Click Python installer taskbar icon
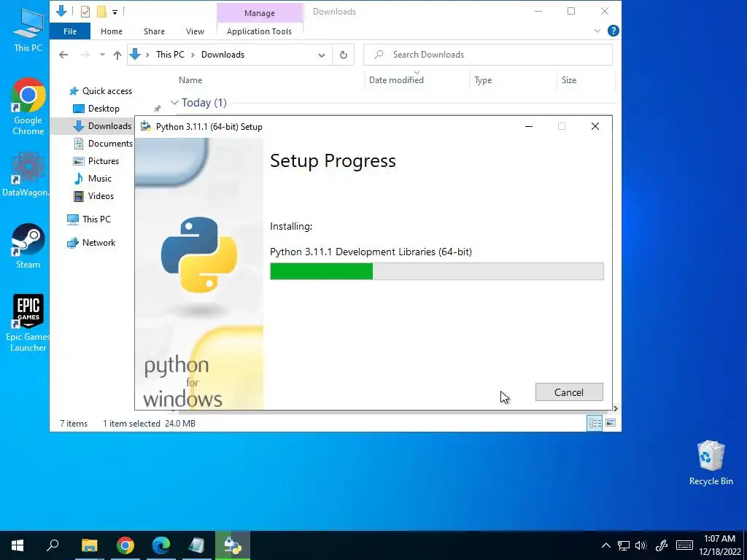The width and height of the screenshot is (747, 560). (233, 545)
